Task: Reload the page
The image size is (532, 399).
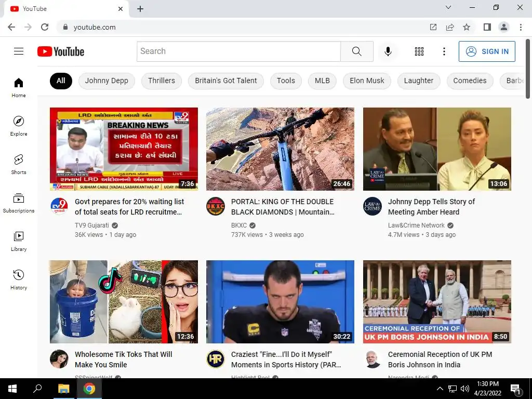Action: pos(45,27)
